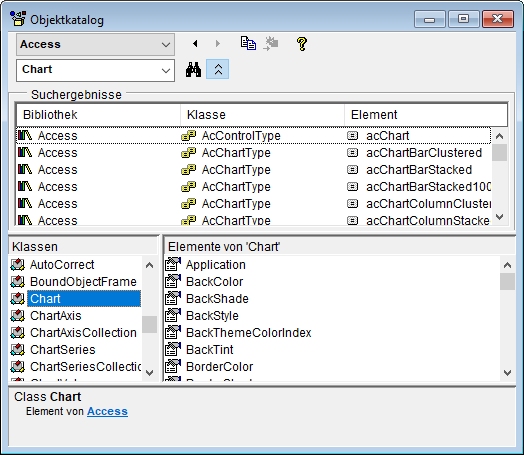Click the class icon beside BoundObjectFrame
Screen dimensions: 524x455
[x=17, y=282]
